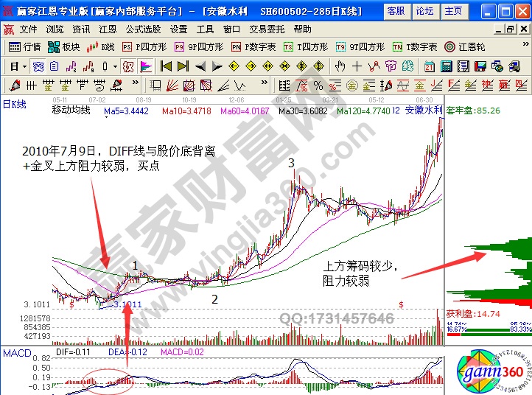Click the 论坛 button

tap(425, 11)
